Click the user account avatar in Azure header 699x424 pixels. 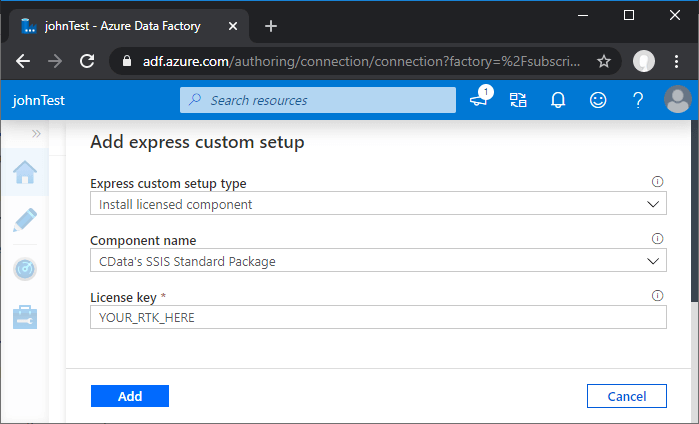677,100
